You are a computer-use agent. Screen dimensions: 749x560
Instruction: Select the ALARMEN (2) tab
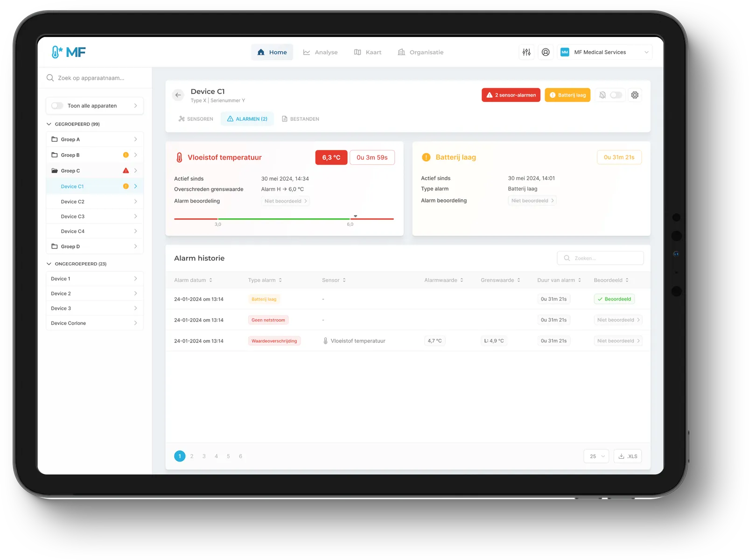[x=247, y=119]
